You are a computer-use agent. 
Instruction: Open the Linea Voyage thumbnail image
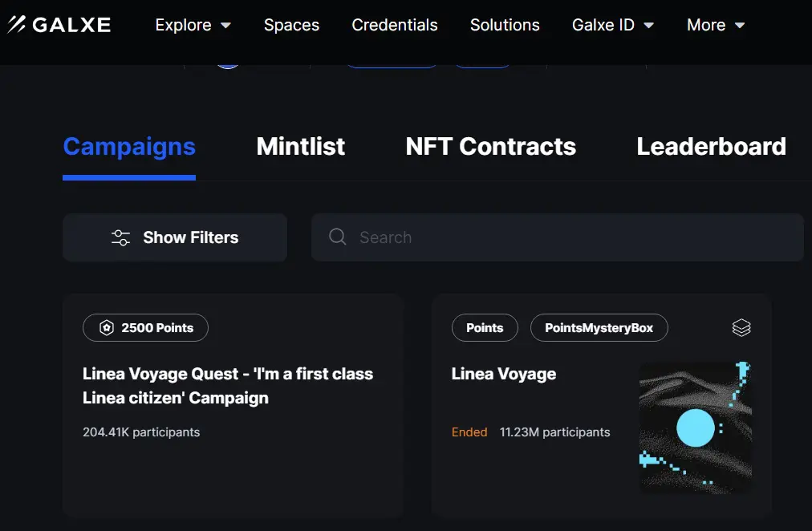696,428
